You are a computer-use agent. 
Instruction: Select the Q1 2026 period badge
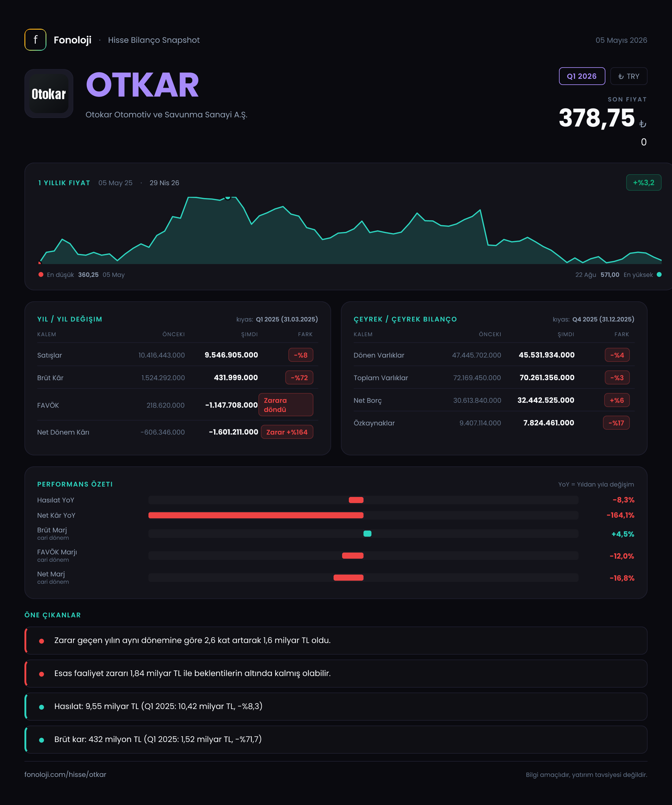click(x=582, y=76)
